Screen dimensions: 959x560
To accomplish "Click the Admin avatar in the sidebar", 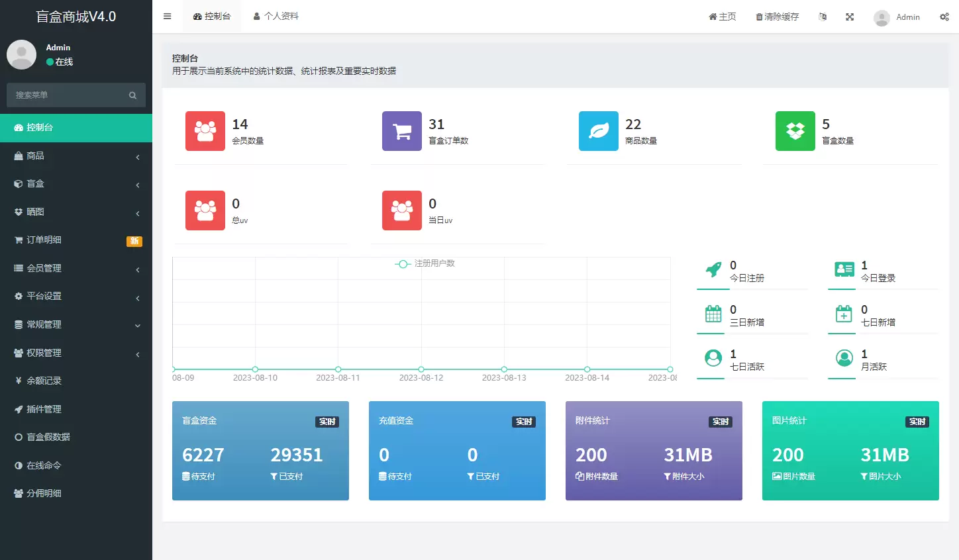I will coord(21,54).
